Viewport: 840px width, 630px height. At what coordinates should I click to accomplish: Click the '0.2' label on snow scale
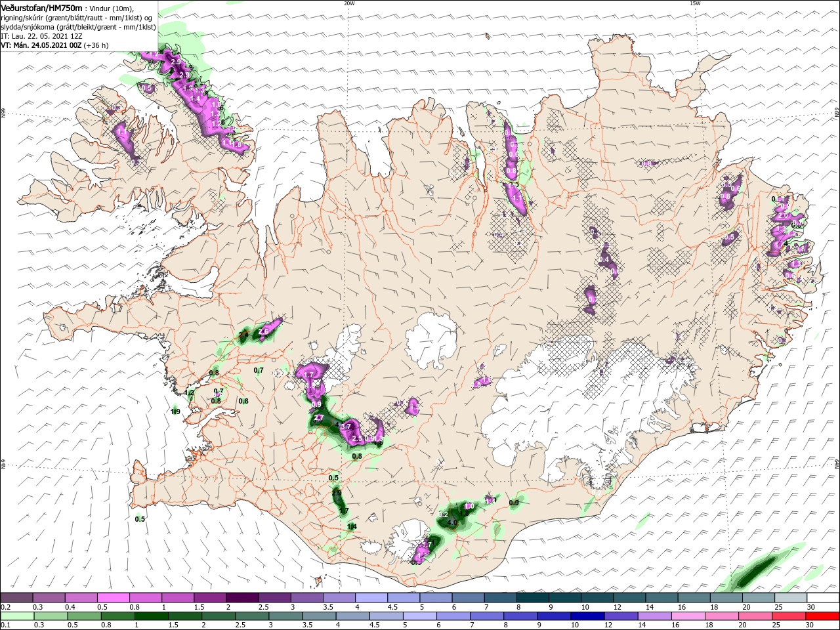pyautogui.click(x=5, y=607)
